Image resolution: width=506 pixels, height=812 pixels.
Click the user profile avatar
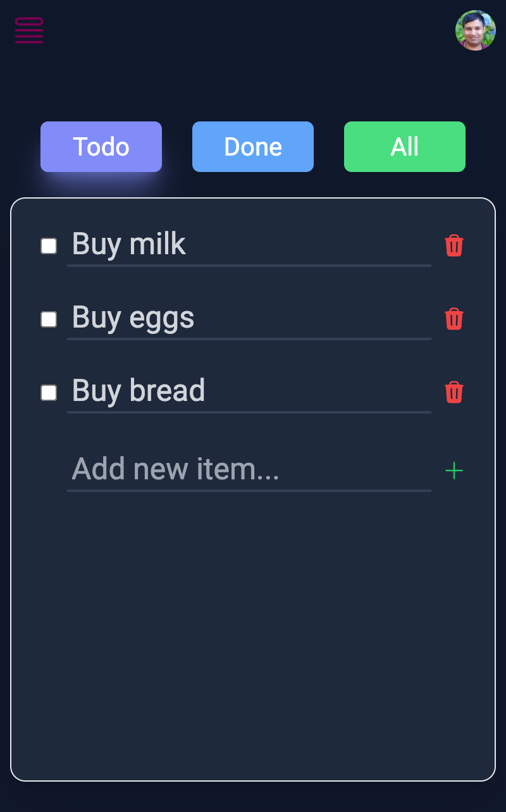(475, 30)
